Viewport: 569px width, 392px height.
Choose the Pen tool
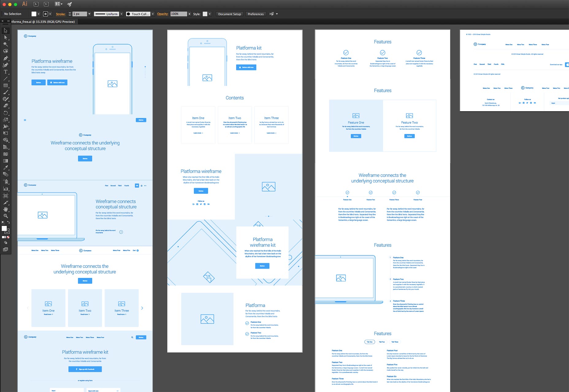(6, 58)
